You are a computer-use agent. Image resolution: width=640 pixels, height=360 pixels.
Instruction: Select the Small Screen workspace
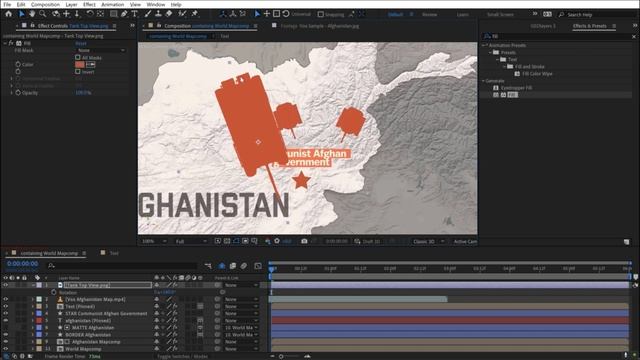[x=500, y=14]
